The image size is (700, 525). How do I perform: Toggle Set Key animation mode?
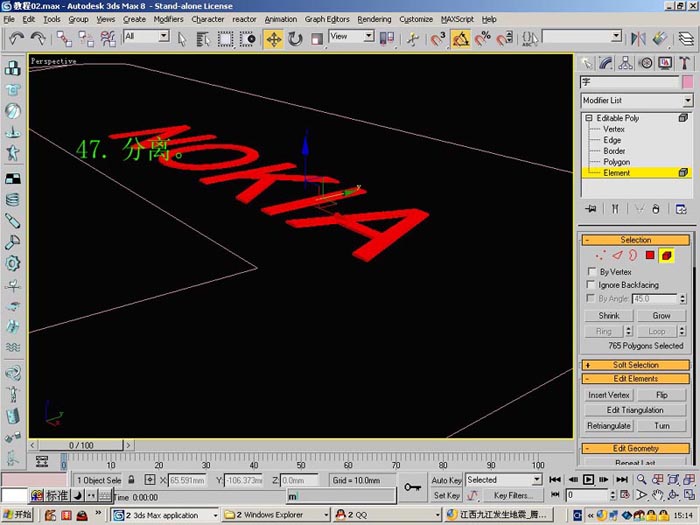[x=446, y=495]
